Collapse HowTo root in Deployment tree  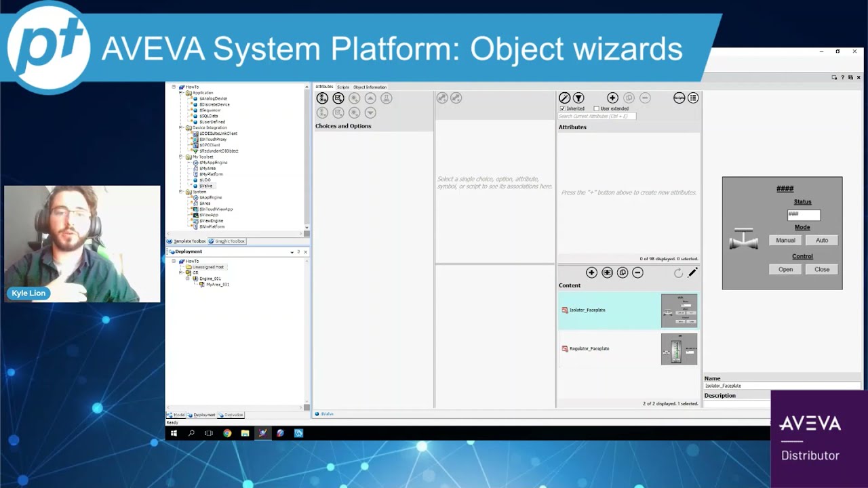pyautogui.click(x=174, y=261)
